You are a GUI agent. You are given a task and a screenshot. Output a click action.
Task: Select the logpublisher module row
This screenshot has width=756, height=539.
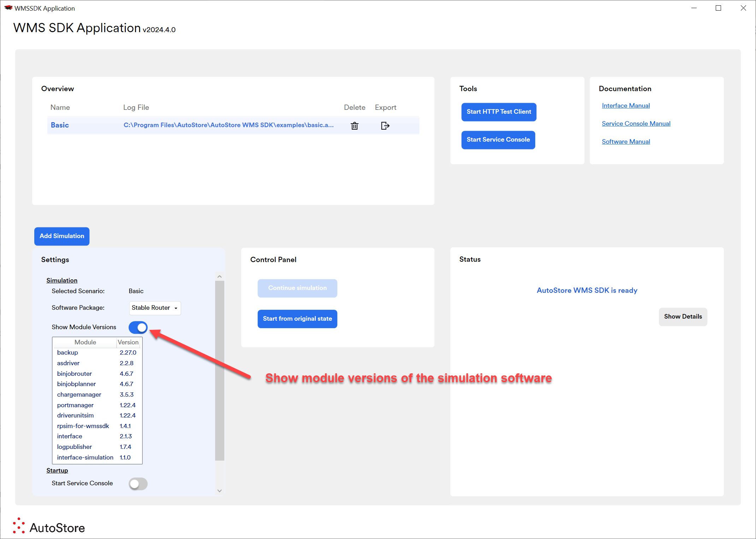(x=97, y=447)
